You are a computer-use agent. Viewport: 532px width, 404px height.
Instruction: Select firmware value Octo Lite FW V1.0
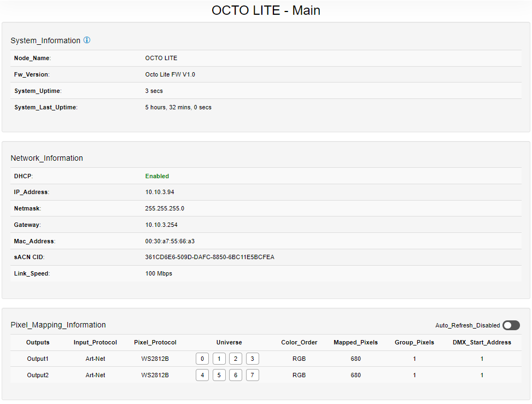tap(170, 74)
